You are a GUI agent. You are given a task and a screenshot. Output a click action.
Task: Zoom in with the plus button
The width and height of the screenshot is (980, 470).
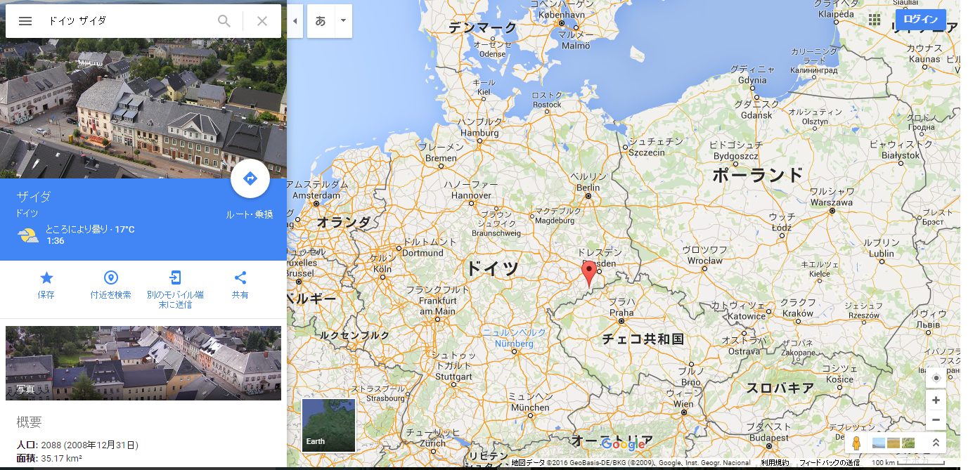pos(936,400)
